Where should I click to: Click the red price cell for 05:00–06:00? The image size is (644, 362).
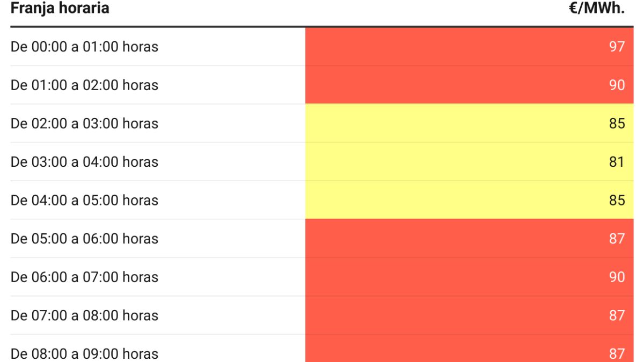click(x=469, y=239)
